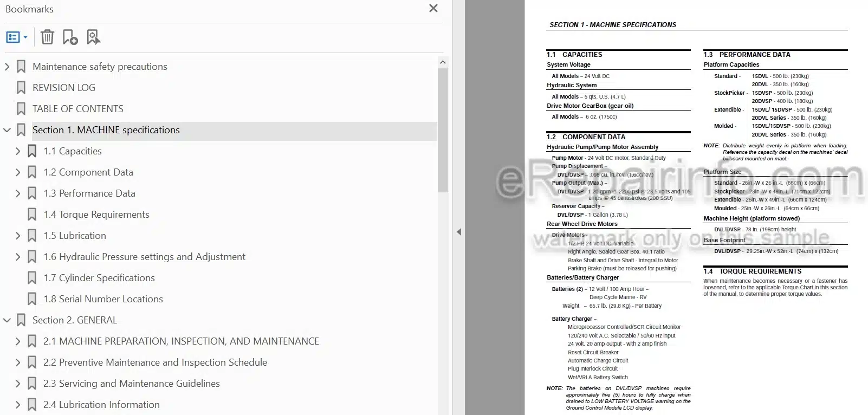This screenshot has height=415, width=868.
Task: Go to 1.2 Component Data
Action: click(88, 172)
